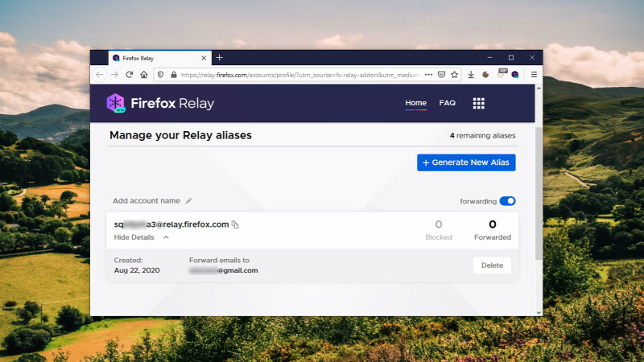Open the FAQ nav item

448,103
